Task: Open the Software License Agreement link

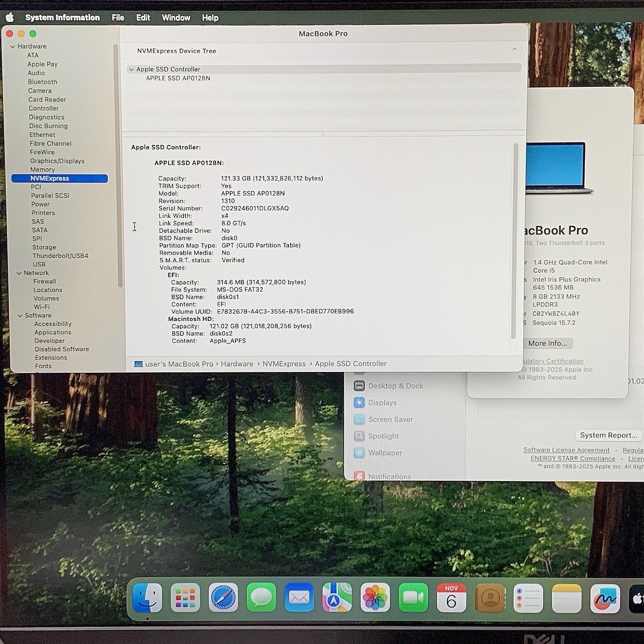Action: (566, 450)
